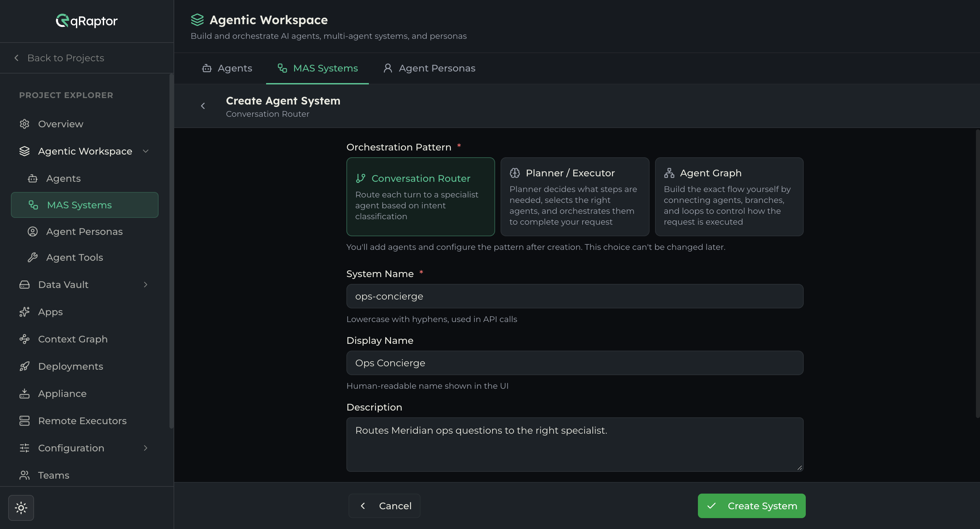Open Remote Executors in the sidebar
The height and width of the screenshot is (529, 980).
[84, 421]
